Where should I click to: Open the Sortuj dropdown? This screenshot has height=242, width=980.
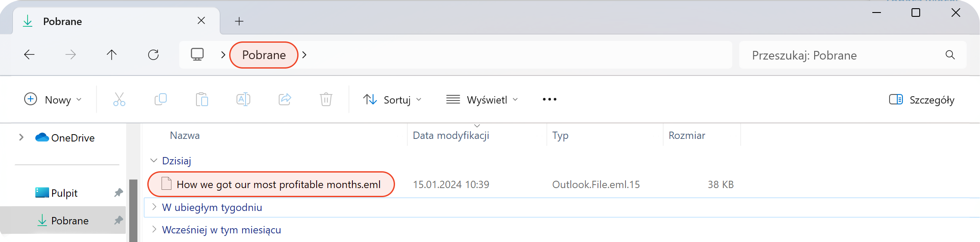pyautogui.click(x=392, y=100)
